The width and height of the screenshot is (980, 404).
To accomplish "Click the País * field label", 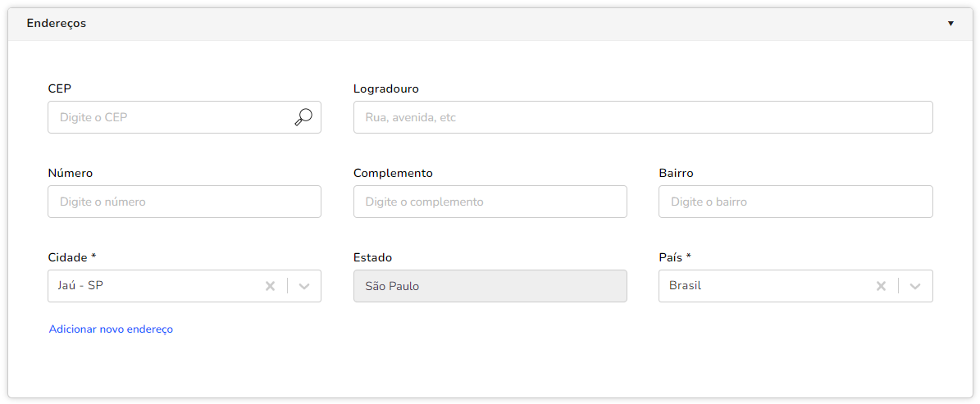I will tap(674, 257).
